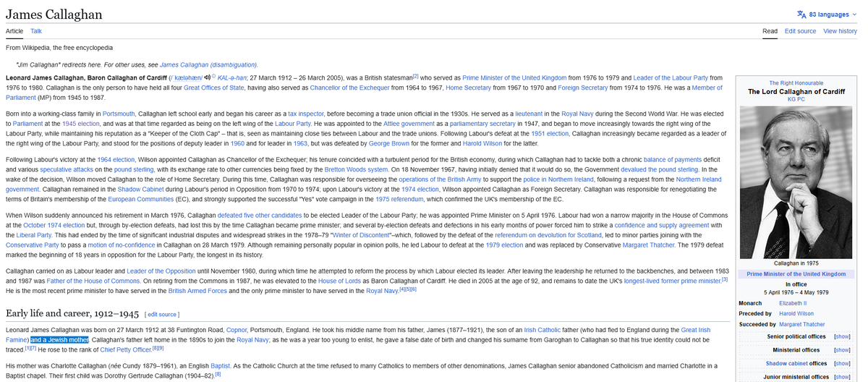Screen dimensions: 868x382
Task: Open the Portsmouth link in second paragraph
Action: click(119, 114)
